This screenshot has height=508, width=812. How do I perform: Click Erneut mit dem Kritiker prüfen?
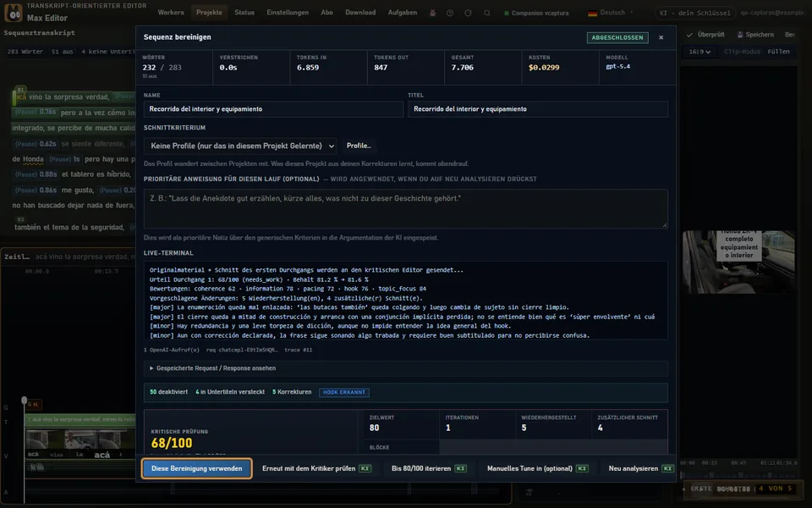tap(316, 468)
